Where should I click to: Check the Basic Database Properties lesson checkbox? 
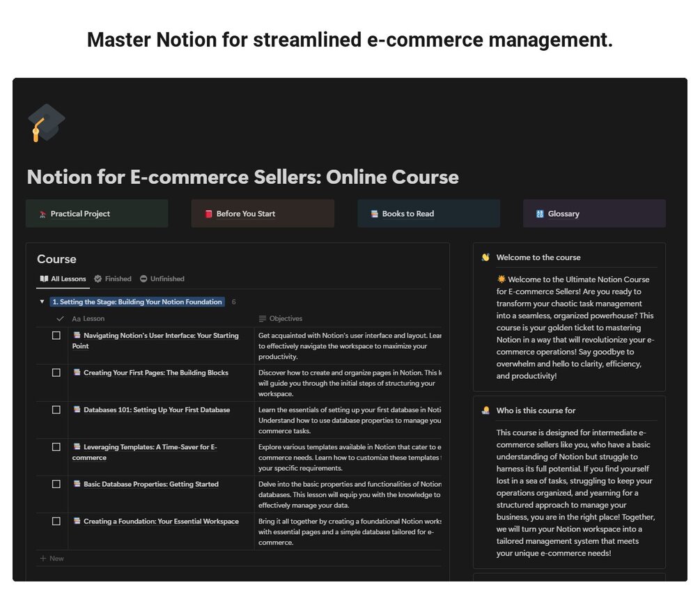(x=56, y=484)
